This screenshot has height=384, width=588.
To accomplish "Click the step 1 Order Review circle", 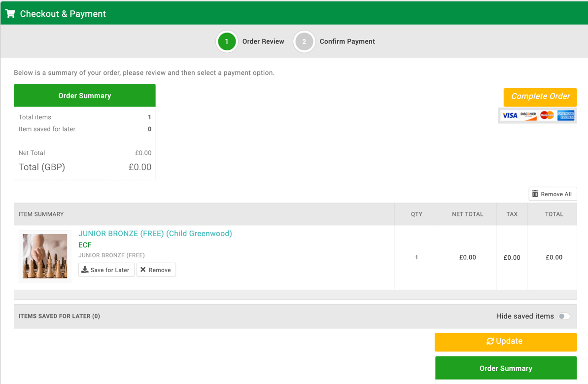I will 227,41.
